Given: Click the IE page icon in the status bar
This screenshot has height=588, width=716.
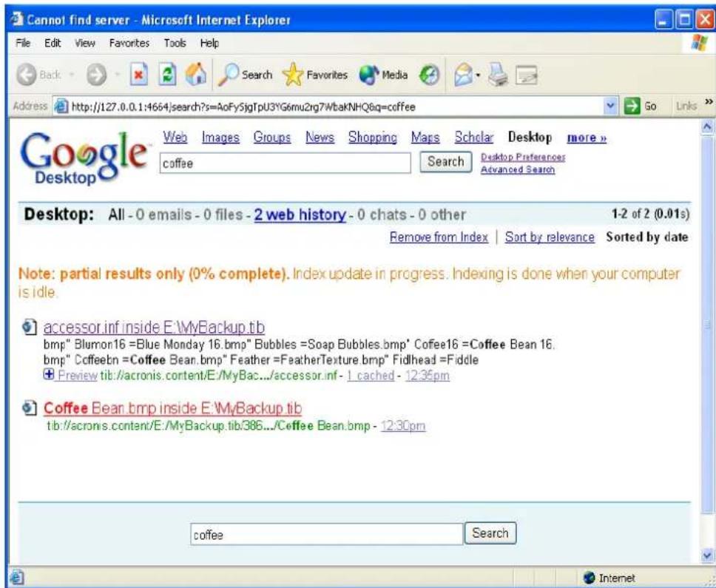Looking at the screenshot, I should click(16, 578).
